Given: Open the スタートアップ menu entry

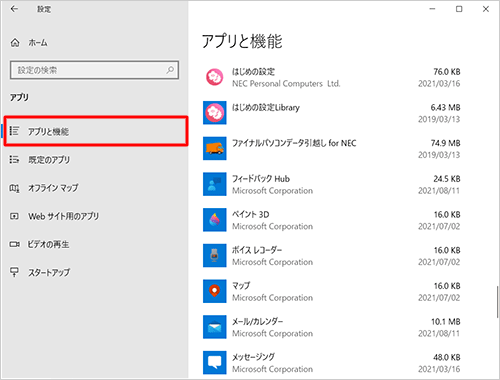Looking at the screenshot, I should (94, 272).
